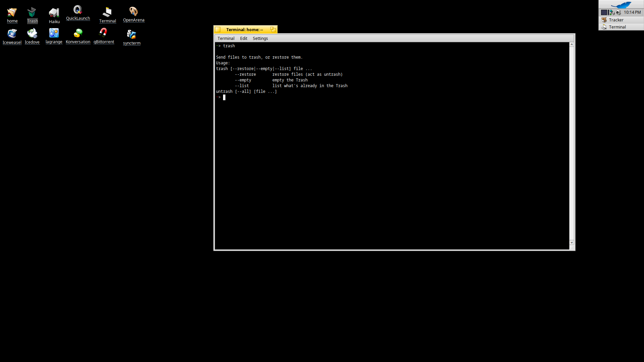Expand the Tracker entry in Deskbar

click(x=616, y=20)
